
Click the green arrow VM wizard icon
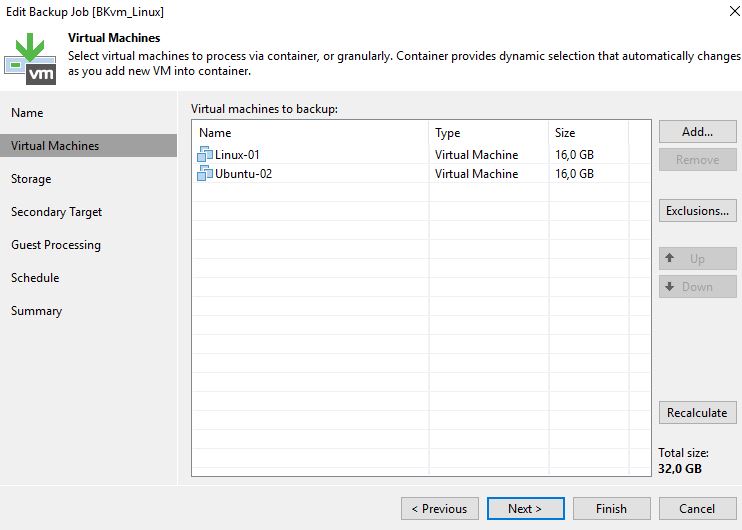click(30, 59)
